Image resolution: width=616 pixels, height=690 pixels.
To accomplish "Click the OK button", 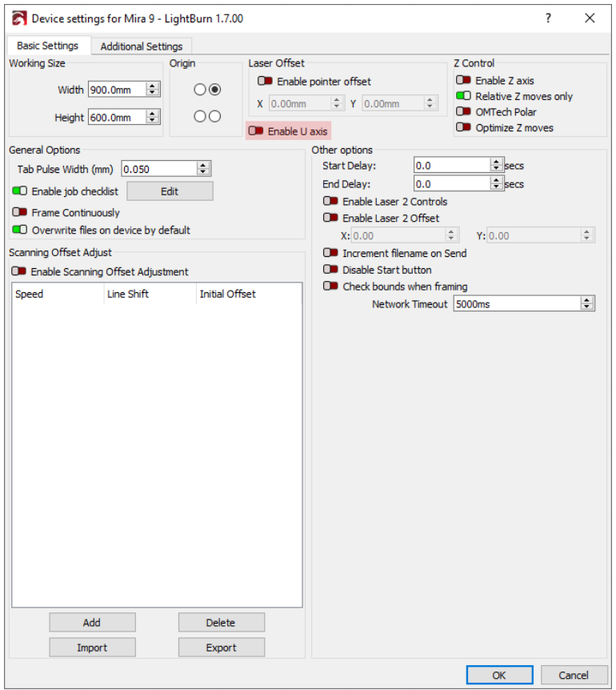I will 499,675.
